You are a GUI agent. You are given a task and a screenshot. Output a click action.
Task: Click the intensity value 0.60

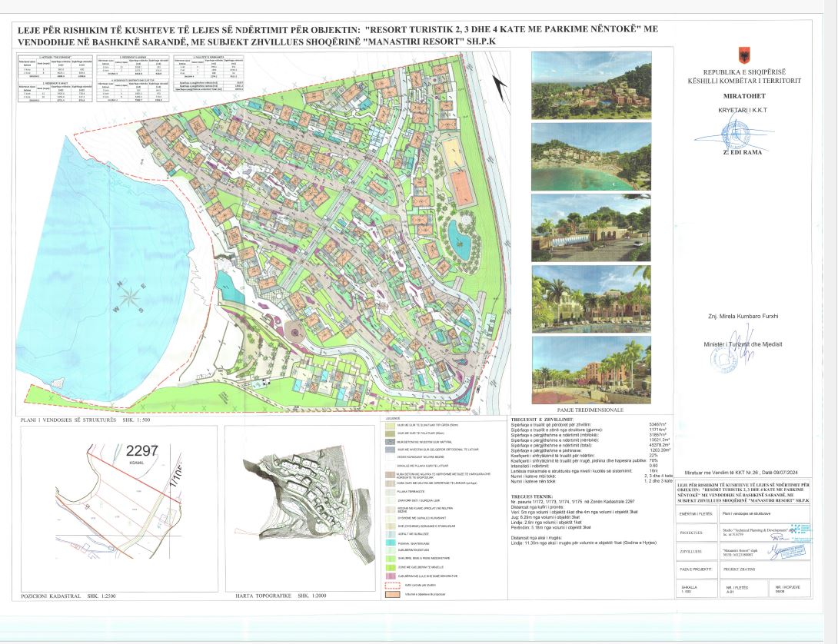[653, 466]
